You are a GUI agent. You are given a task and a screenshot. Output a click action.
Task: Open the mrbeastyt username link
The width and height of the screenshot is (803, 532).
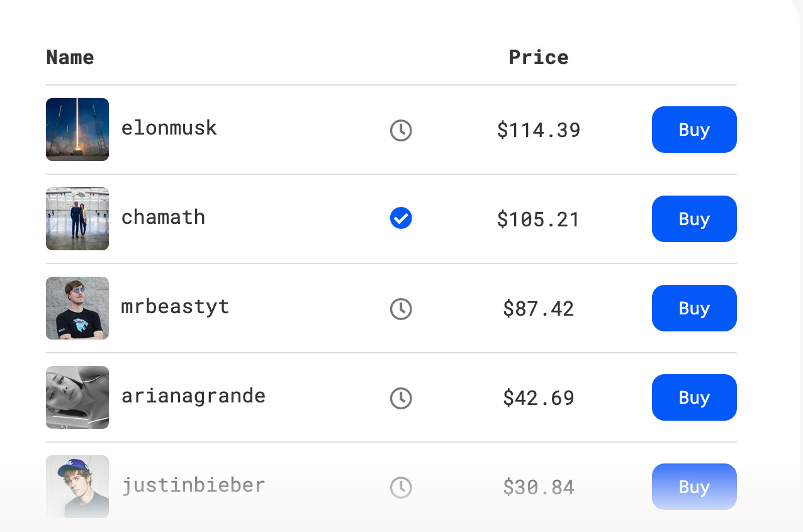[175, 307]
